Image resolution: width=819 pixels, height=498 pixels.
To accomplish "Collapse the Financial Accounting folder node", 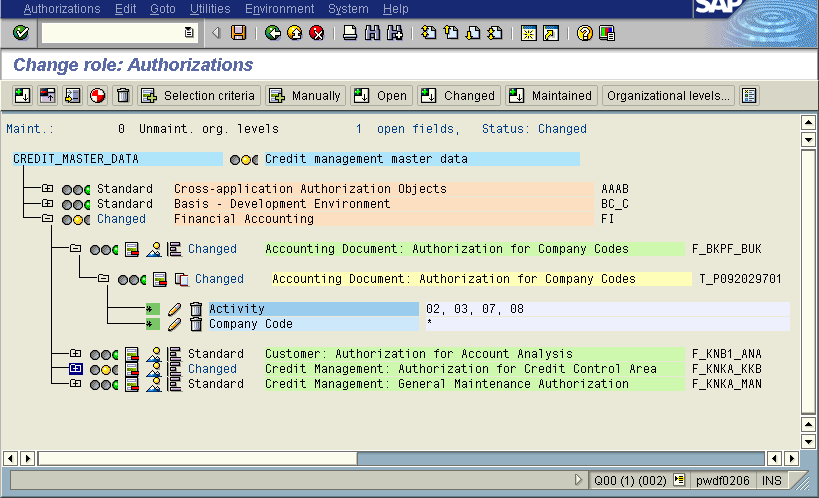I will pos(47,219).
